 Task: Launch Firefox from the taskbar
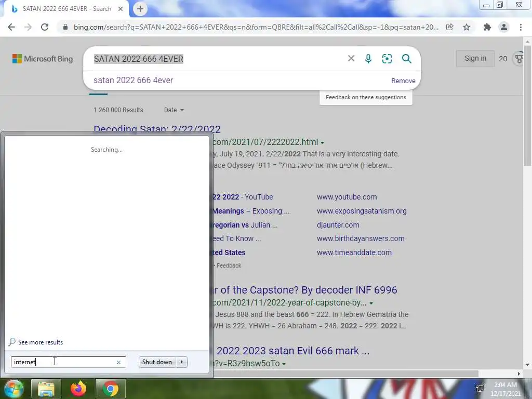(x=78, y=389)
